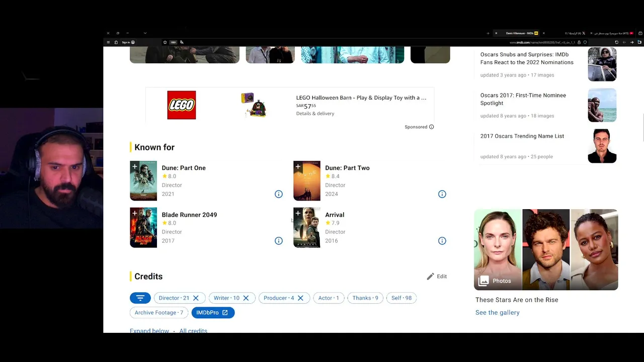This screenshot has width=644, height=362.
Task: Remove the Producer filter chip
Action: point(300,298)
